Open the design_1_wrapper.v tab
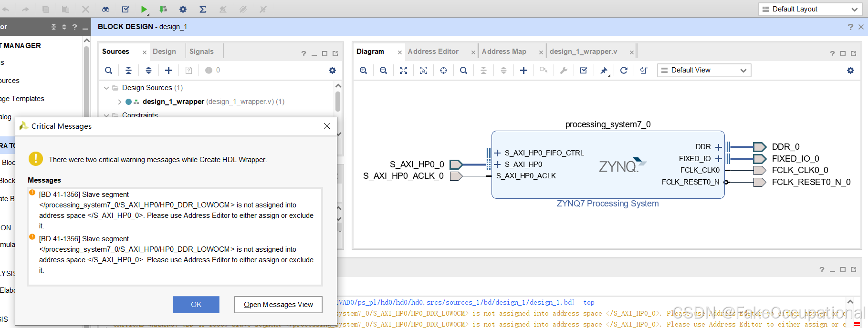The height and width of the screenshot is (328, 868). click(583, 51)
